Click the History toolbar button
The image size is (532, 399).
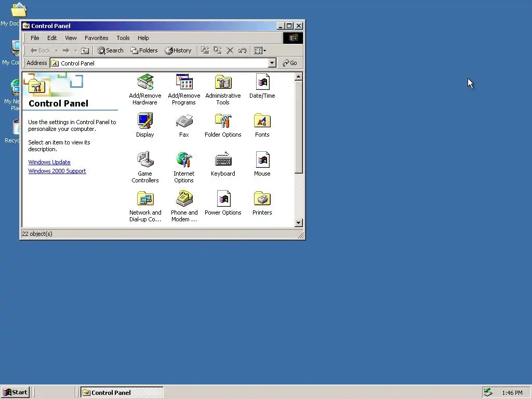(x=178, y=50)
